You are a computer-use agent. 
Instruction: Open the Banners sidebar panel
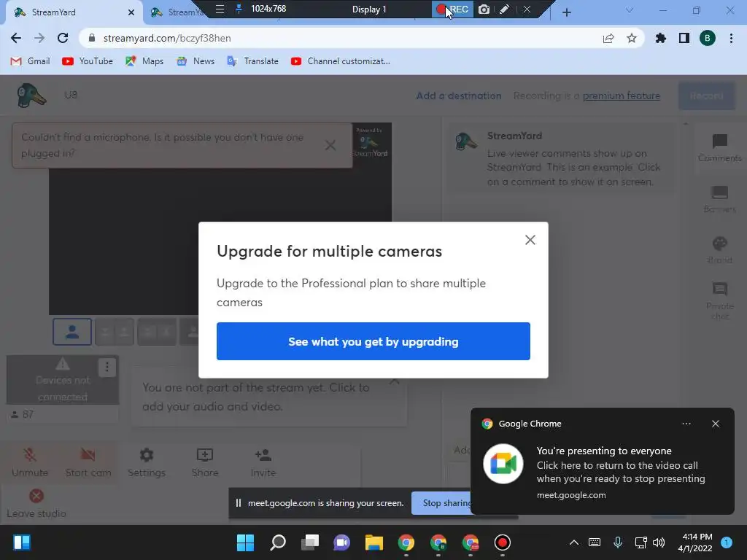[x=719, y=199]
